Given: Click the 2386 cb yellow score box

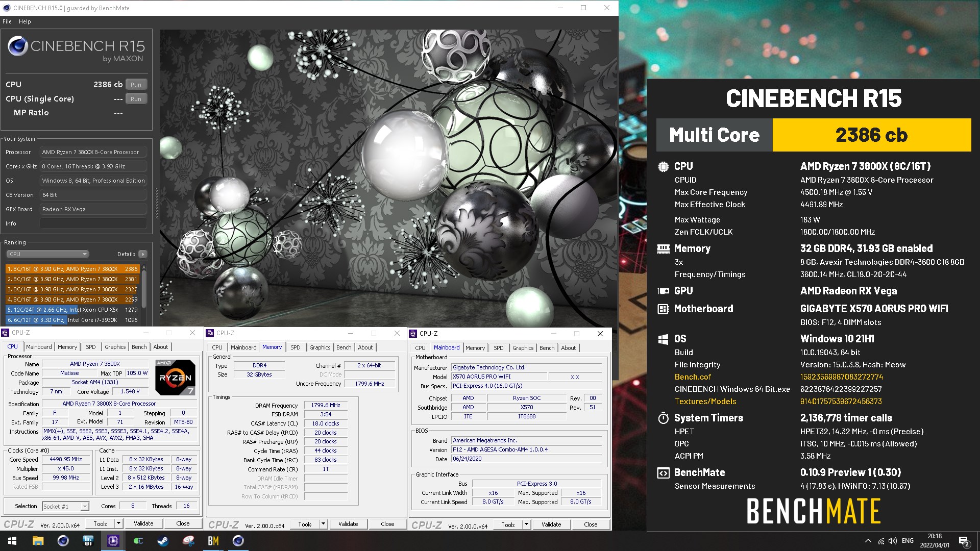Looking at the screenshot, I should (872, 135).
